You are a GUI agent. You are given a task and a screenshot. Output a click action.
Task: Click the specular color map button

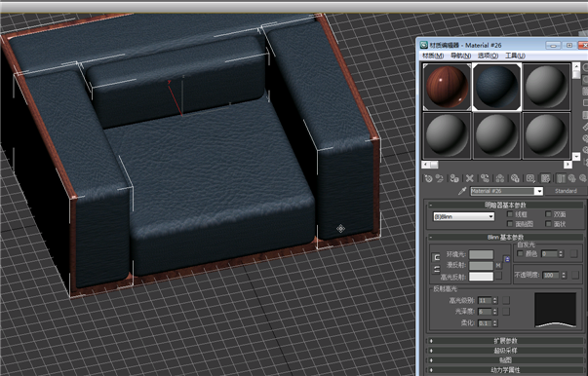point(498,276)
